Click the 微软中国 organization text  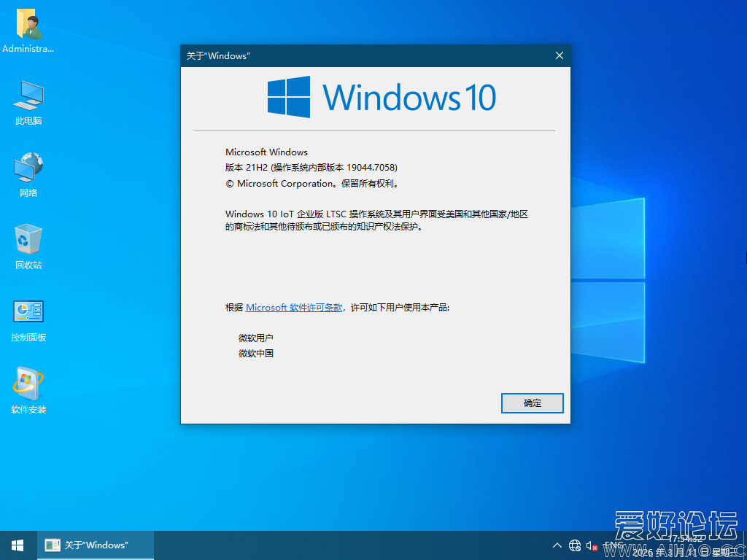click(256, 354)
